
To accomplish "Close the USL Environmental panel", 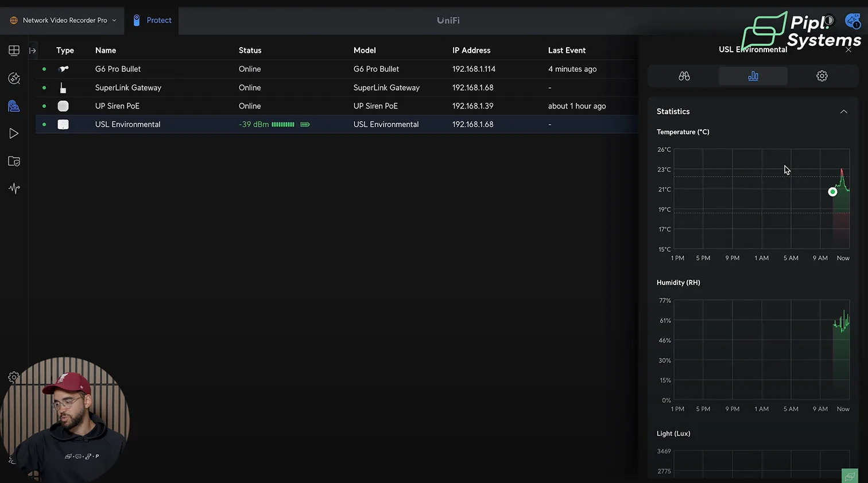I will click(848, 50).
